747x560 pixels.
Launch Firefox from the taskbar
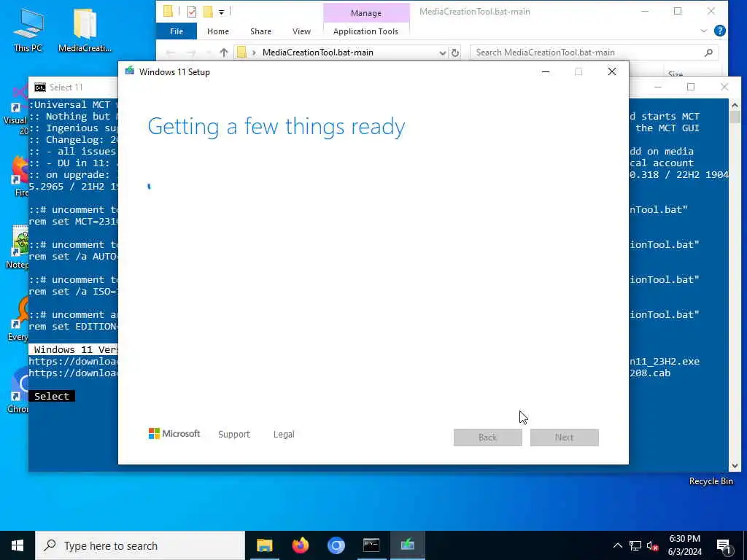pyautogui.click(x=300, y=545)
